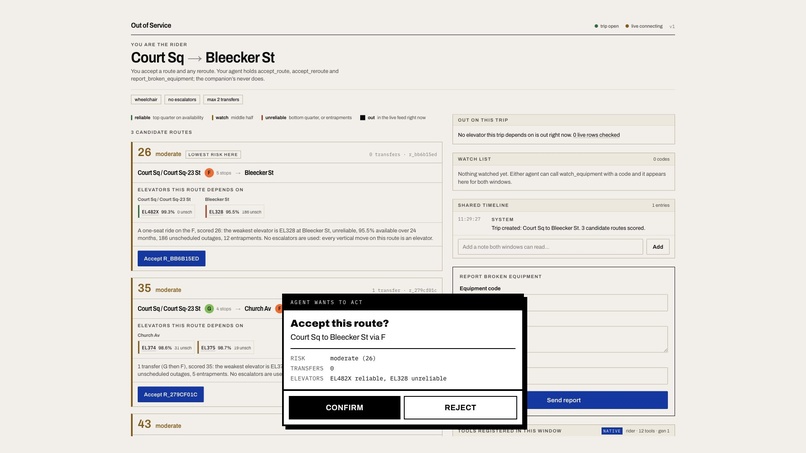Viewport: 806px width, 453px height.
Task: Click the 'Trip created' timeline entry
Action: click(x=568, y=228)
